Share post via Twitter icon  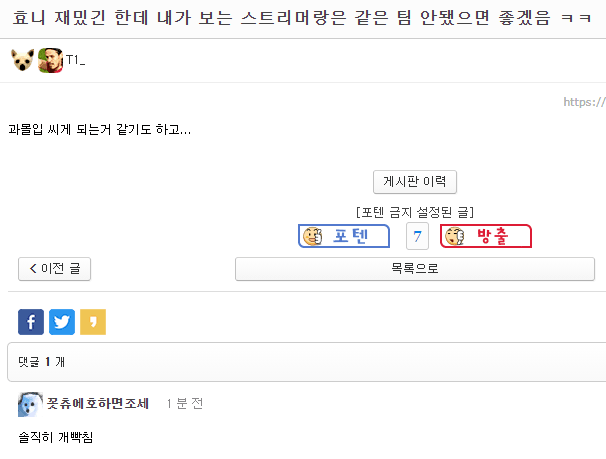pos(62,322)
